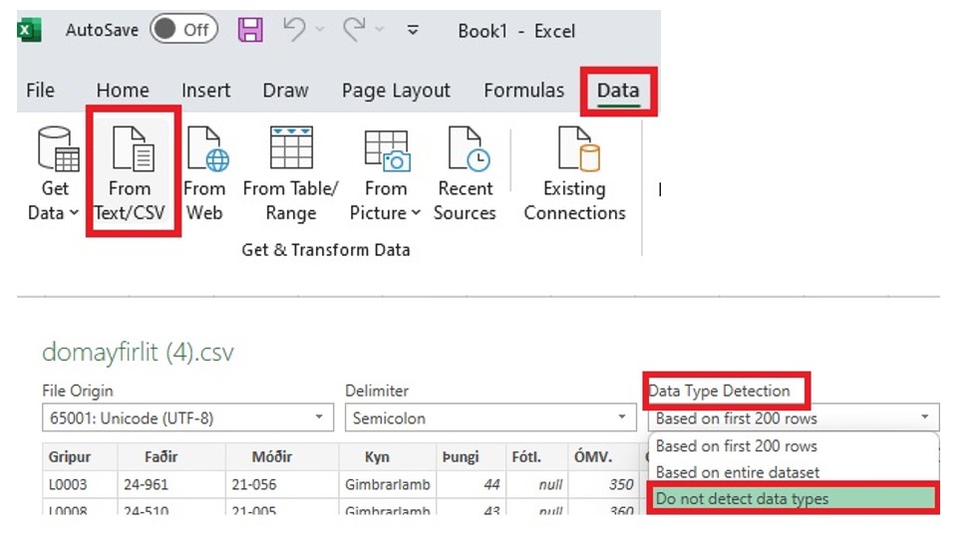The image size is (980, 543).
Task: Choose Based on entire dataset option
Action: [x=794, y=472]
